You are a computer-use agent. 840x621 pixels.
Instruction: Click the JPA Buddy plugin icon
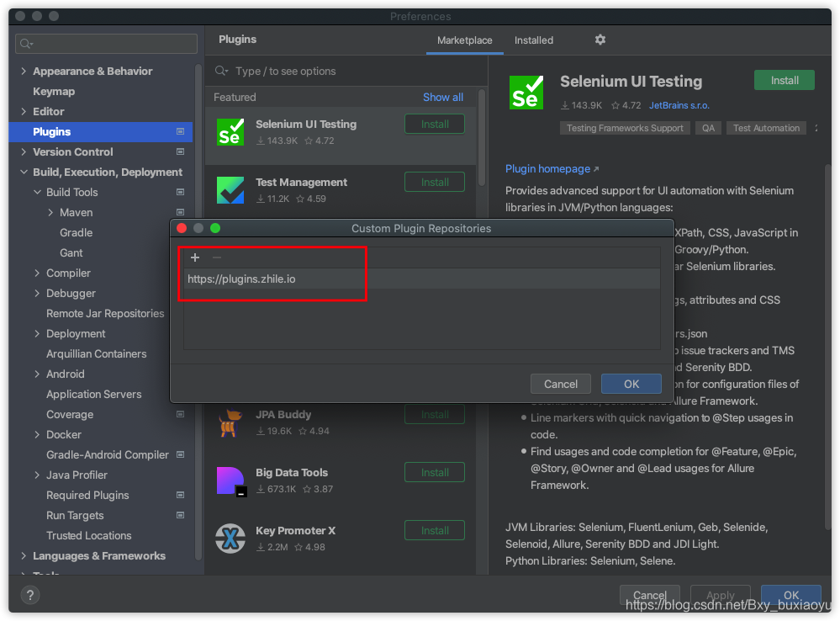coord(230,422)
